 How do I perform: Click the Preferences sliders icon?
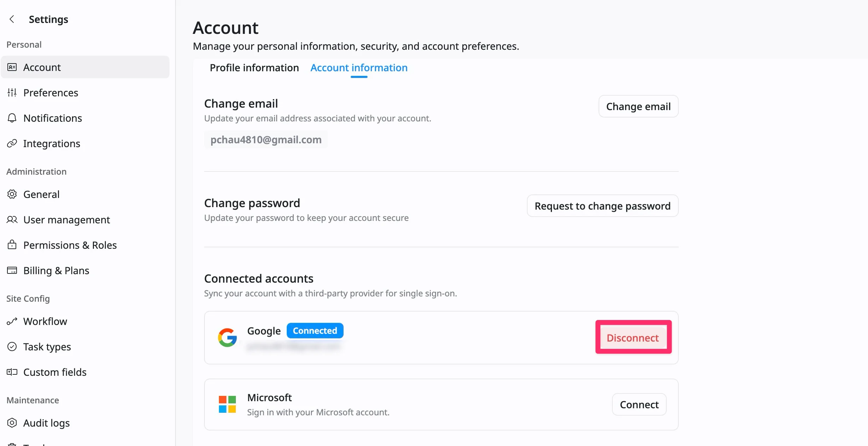pyautogui.click(x=12, y=92)
